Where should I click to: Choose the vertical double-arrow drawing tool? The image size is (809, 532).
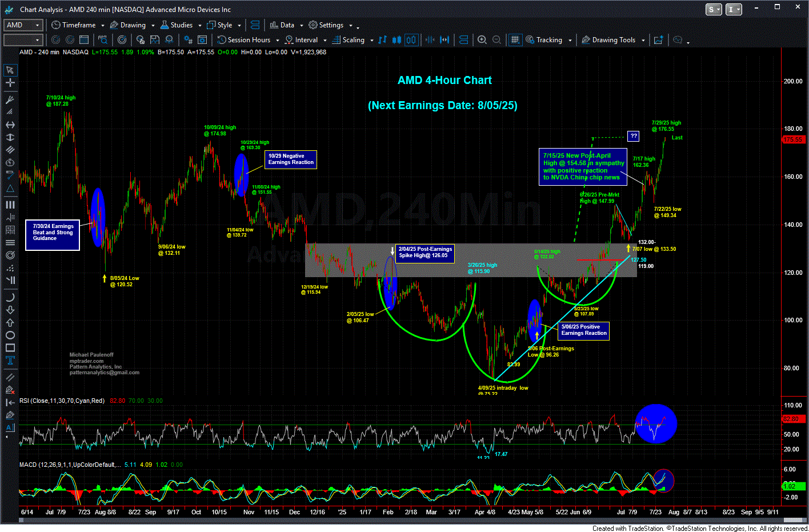10,137
